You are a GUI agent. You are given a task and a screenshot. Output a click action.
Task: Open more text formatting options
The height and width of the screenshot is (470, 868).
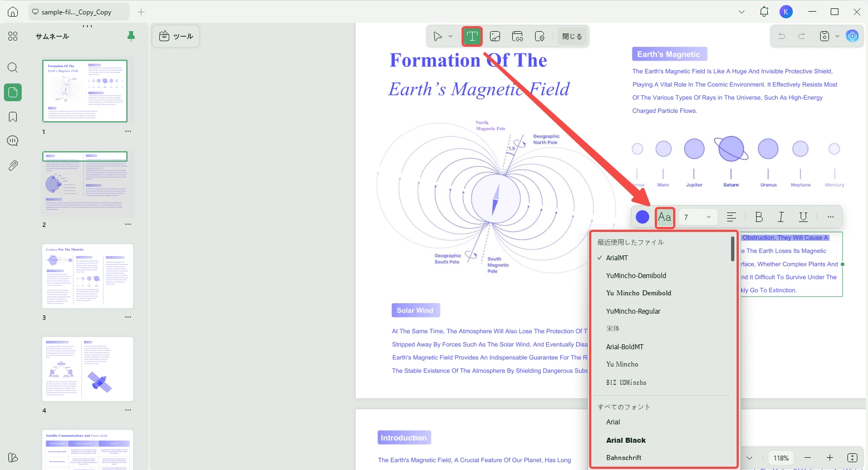[831, 217]
